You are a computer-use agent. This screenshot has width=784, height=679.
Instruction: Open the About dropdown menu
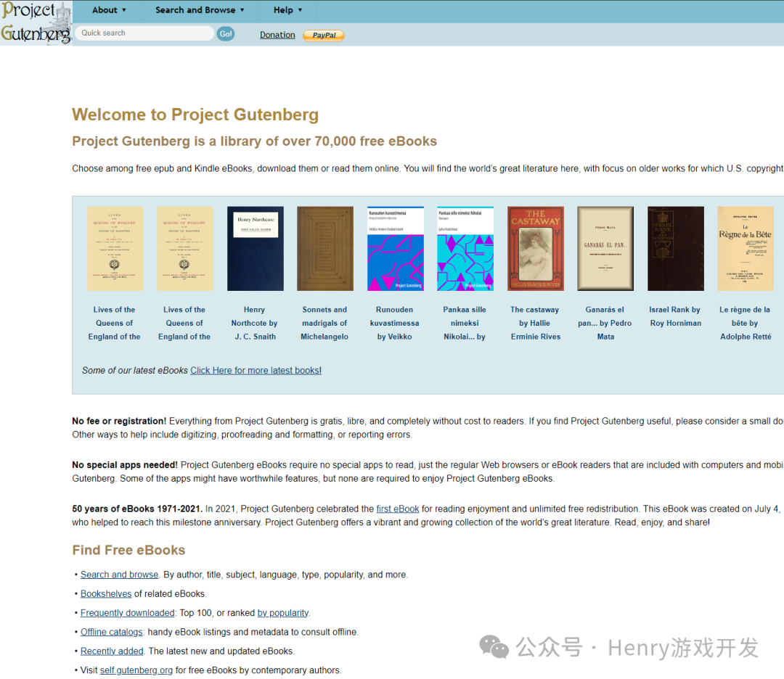[x=109, y=10]
